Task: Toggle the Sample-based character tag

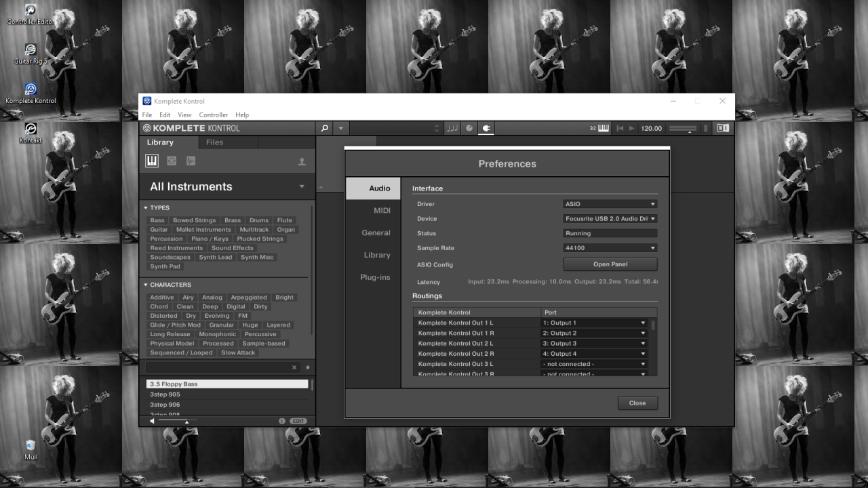Action: 264,344
